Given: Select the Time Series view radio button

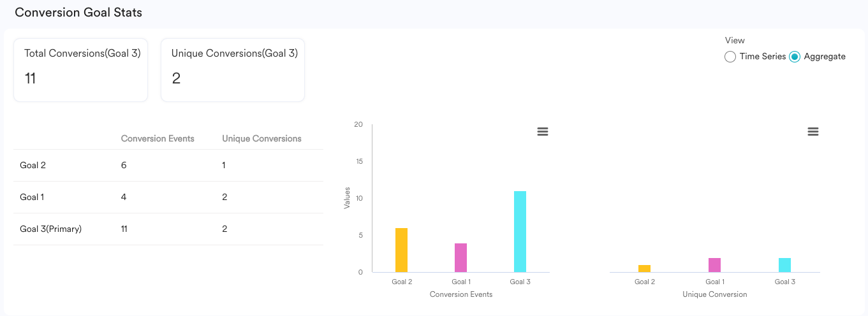Looking at the screenshot, I should pyautogui.click(x=730, y=57).
